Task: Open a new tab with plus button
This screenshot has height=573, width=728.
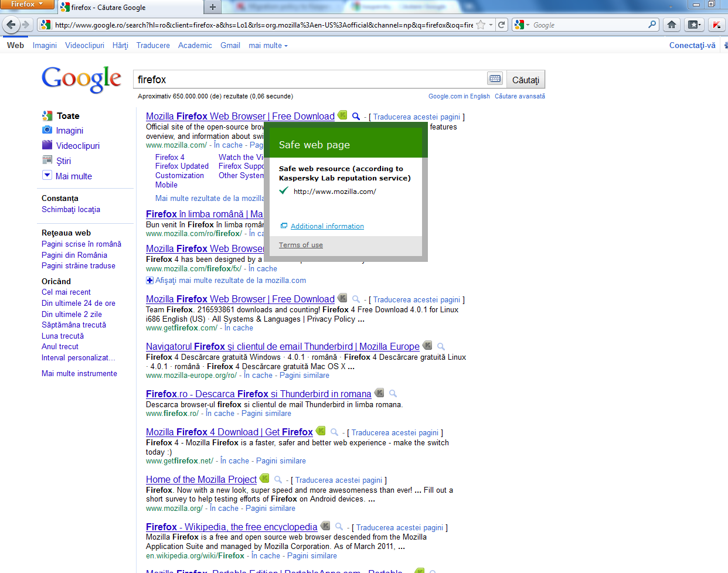Action: tap(212, 7)
